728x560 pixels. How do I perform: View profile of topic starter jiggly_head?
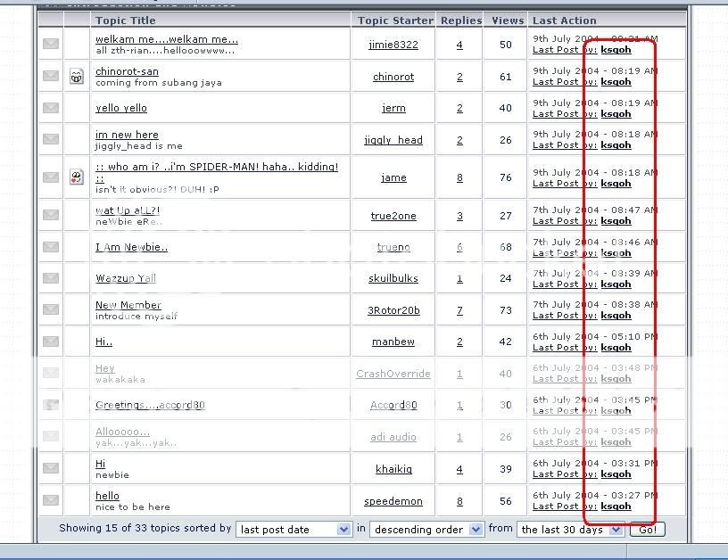pos(393,140)
